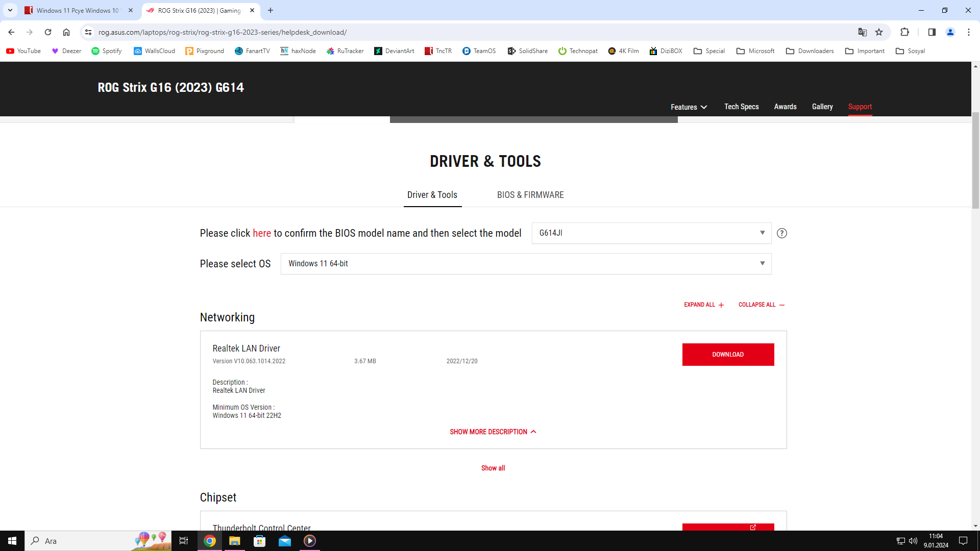Open the Gallery nav item
Image resolution: width=980 pixels, height=551 pixels.
pyautogui.click(x=822, y=107)
